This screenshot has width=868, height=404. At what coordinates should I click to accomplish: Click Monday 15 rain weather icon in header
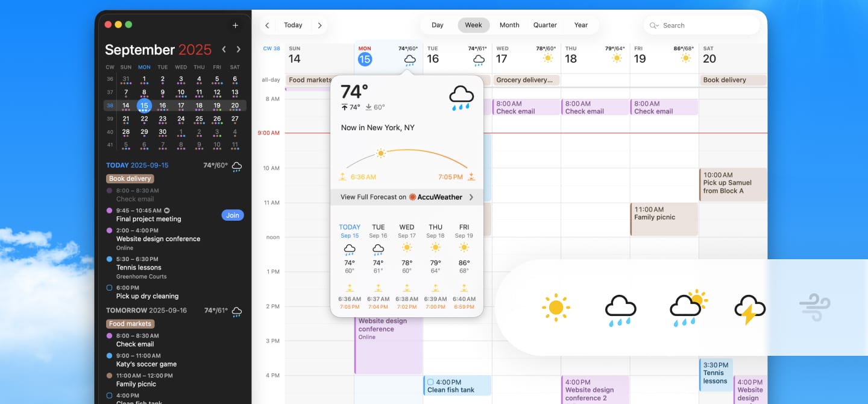pyautogui.click(x=410, y=59)
